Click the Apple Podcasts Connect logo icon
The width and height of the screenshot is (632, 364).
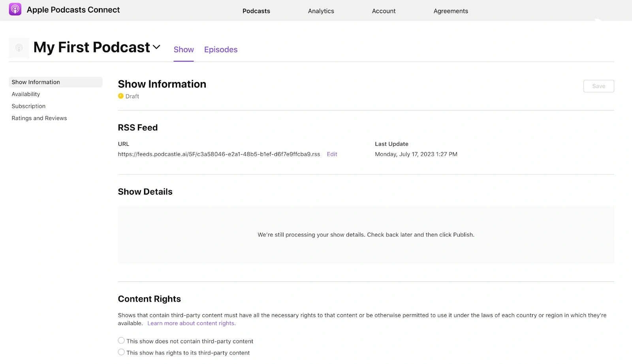(x=15, y=9)
